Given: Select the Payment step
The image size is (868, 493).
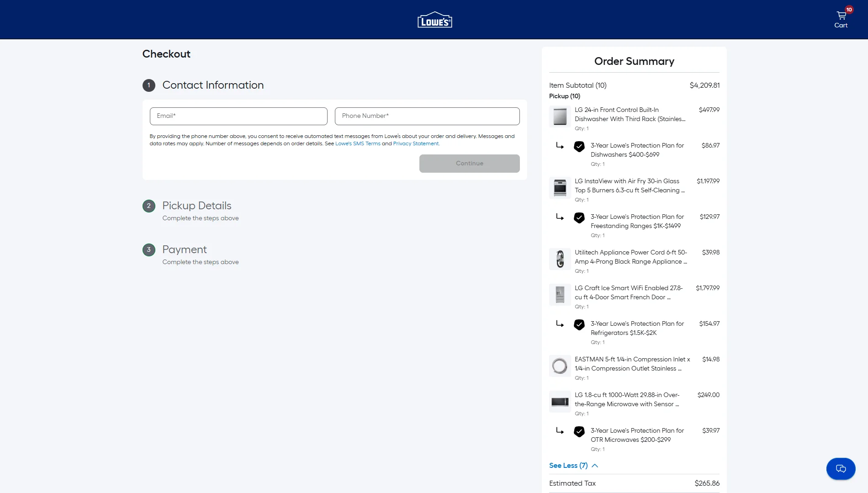Looking at the screenshot, I should [x=184, y=249].
